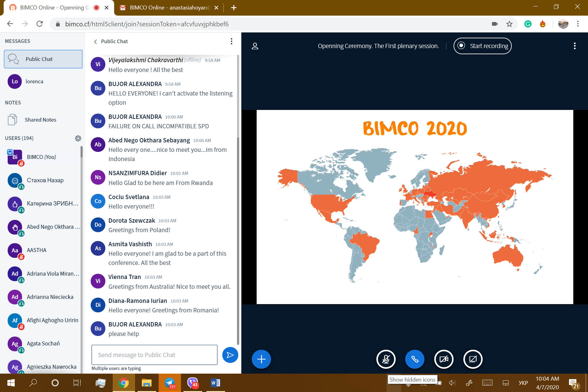
Task: Open Shared Notes
Action: 40,120
